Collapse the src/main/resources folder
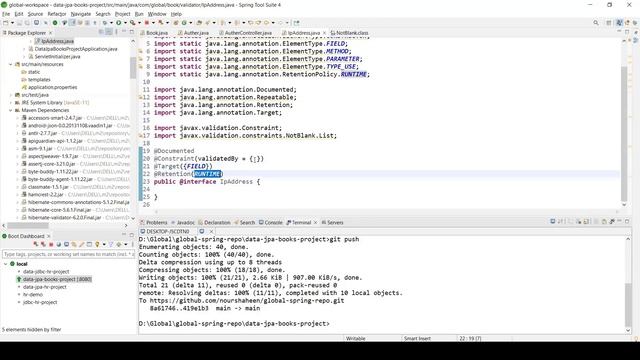The width and height of the screenshot is (640, 360). [11, 64]
